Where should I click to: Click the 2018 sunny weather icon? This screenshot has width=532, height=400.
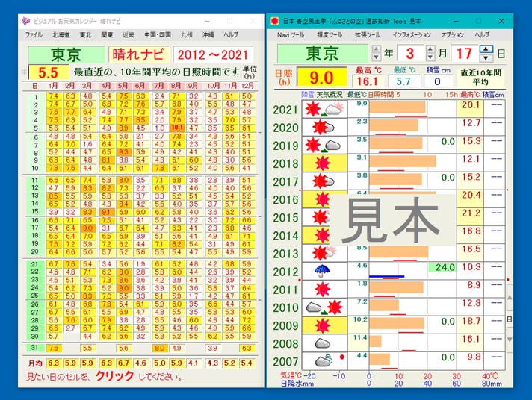point(323,163)
